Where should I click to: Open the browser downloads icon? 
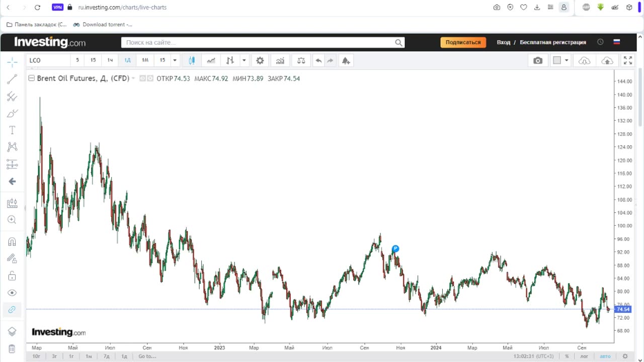[537, 8]
